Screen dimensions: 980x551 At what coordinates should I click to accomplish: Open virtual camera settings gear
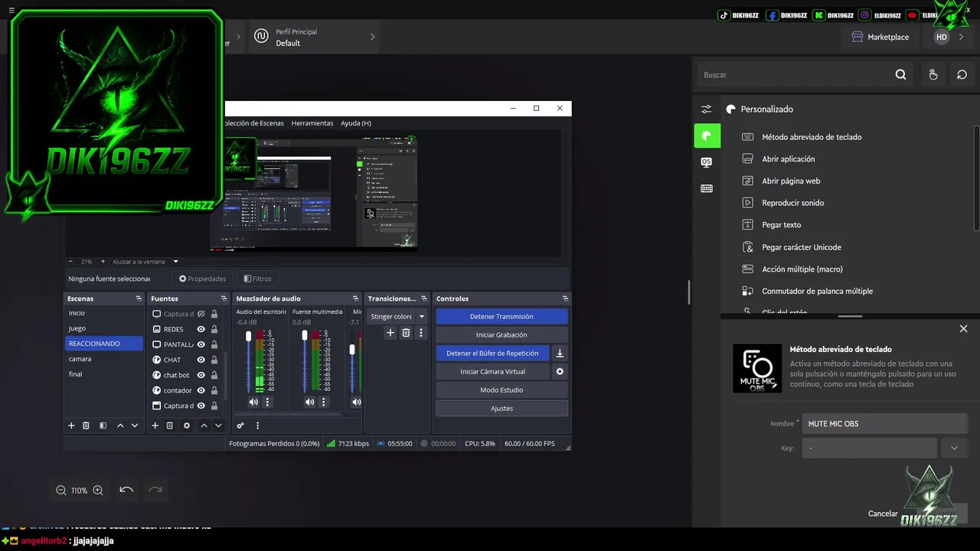[560, 371]
